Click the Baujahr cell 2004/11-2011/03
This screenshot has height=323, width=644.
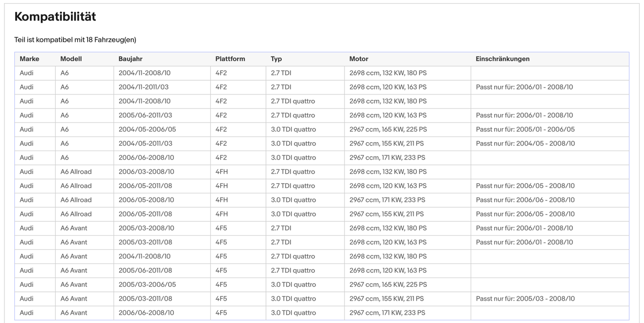pyautogui.click(x=144, y=87)
